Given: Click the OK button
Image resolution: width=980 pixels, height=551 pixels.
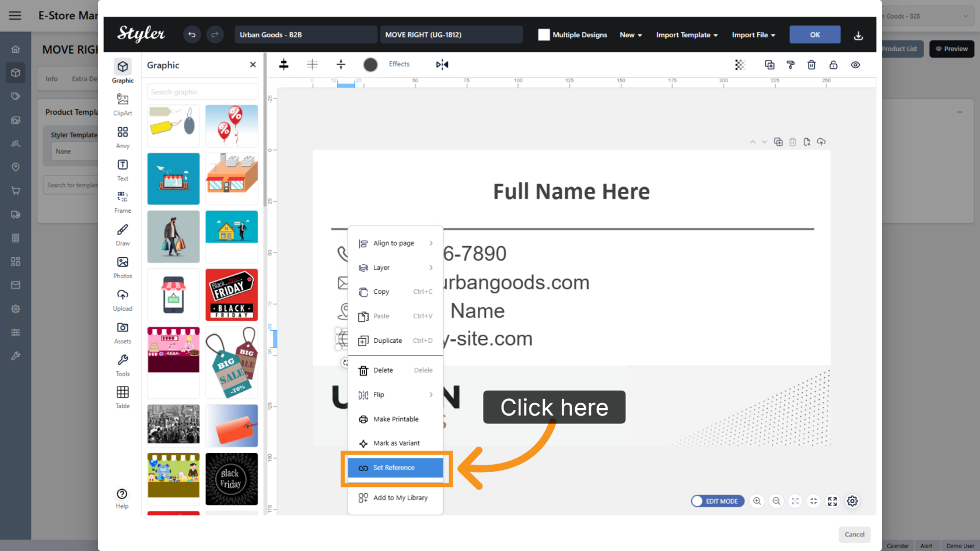Looking at the screenshot, I should pyautogui.click(x=815, y=35).
